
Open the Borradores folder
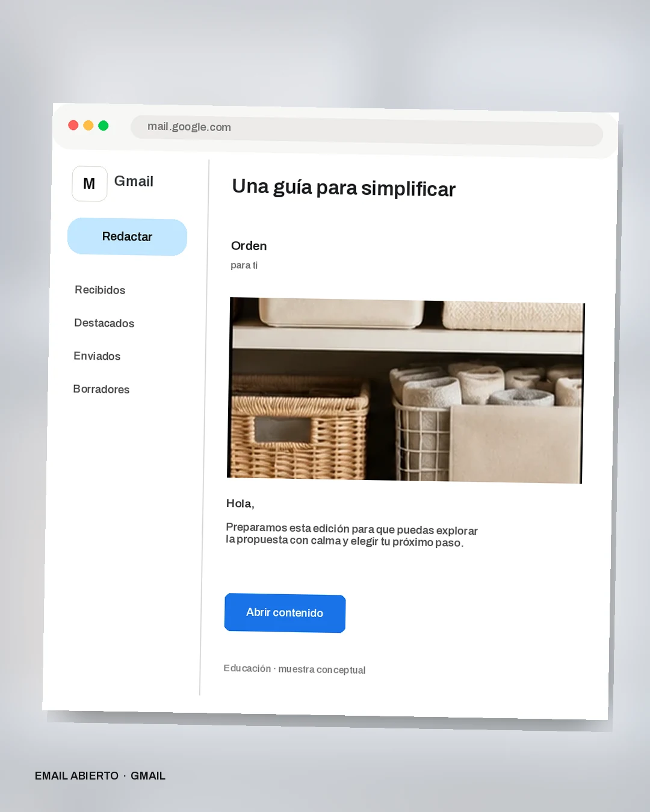[x=101, y=389]
